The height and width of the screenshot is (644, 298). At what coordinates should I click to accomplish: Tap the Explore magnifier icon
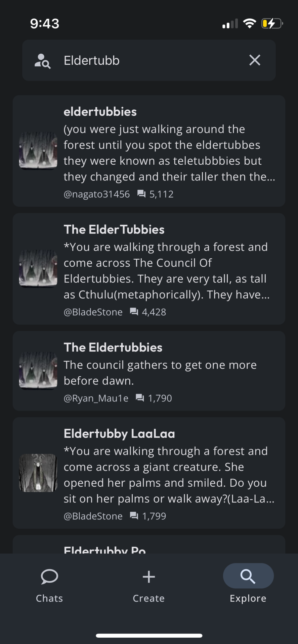point(248,576)
